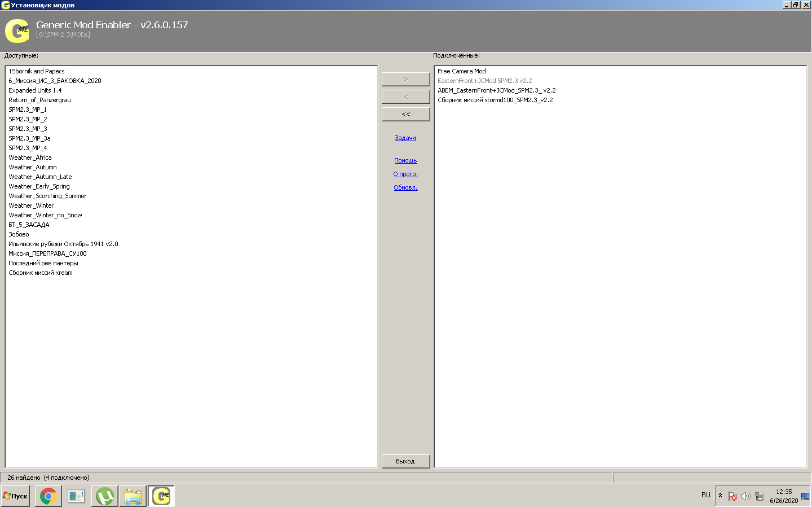Open the file explorer taskbar icon
812x508 pixels.
pos(133,496)
